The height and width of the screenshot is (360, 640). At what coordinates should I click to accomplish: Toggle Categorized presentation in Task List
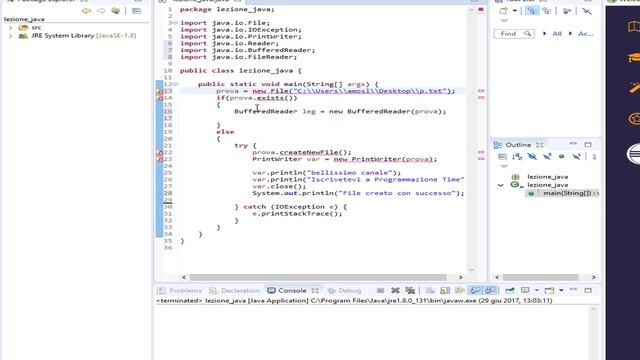pos(531,11)
